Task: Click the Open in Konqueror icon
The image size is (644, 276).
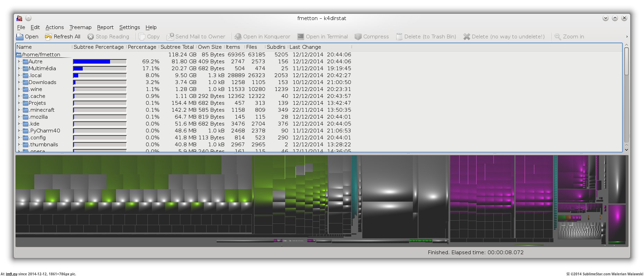Action: coord(238,37)
